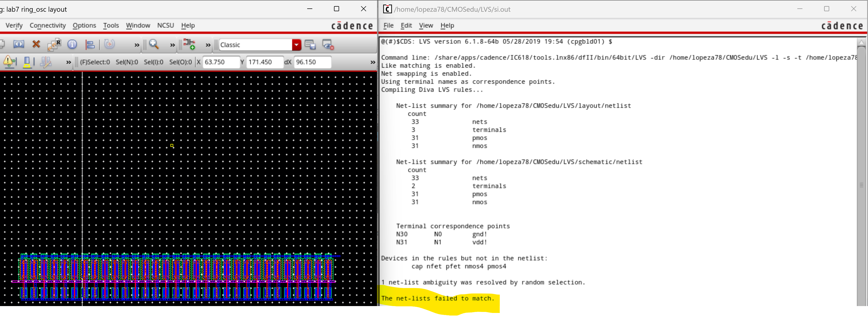Click the X coordinate field showing 63.750
Screen dimensions: 868x316
tap(220, 62)
